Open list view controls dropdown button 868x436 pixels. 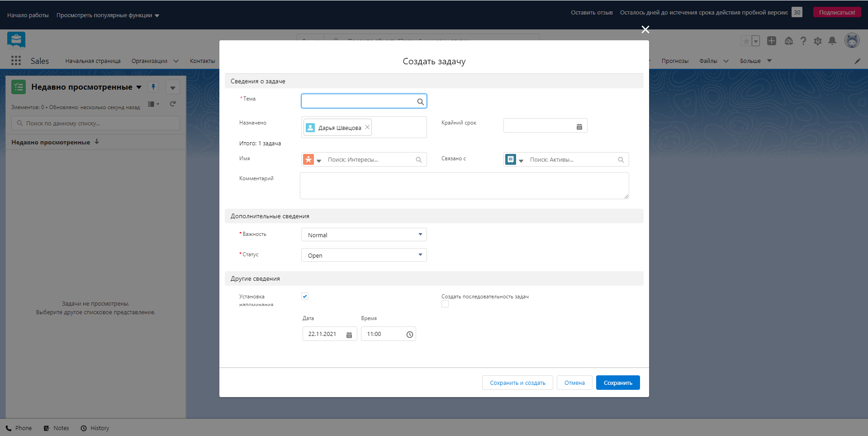(x=172, y=87)
